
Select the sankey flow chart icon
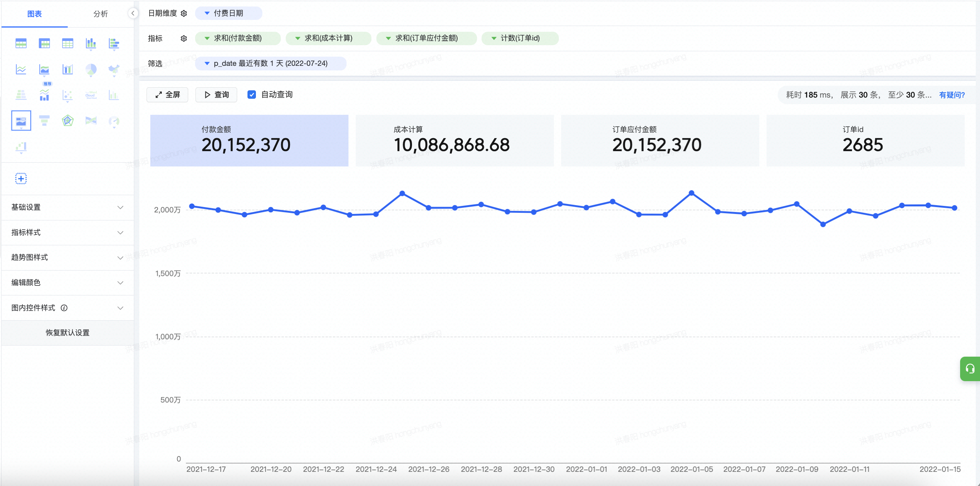pyautogui.click(x=91, y=121)
